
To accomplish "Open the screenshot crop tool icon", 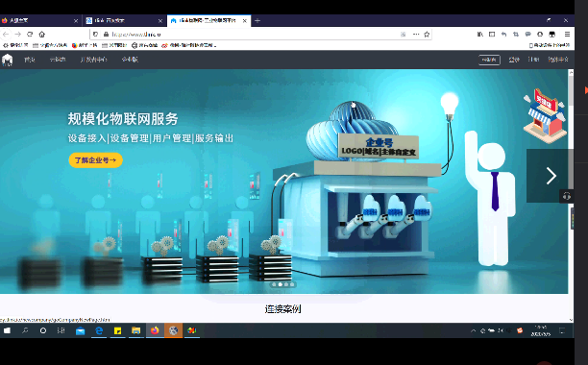I will (516, 35).
